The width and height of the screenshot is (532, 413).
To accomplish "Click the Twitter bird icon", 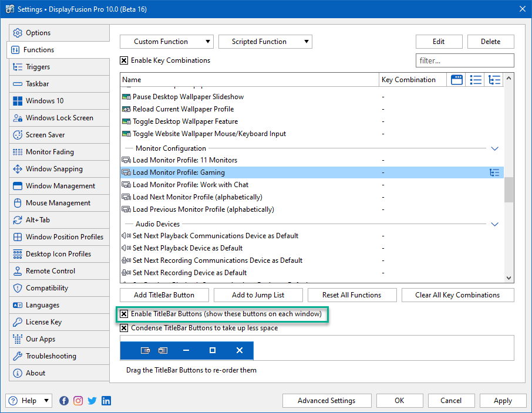I will tap(92, 401).
